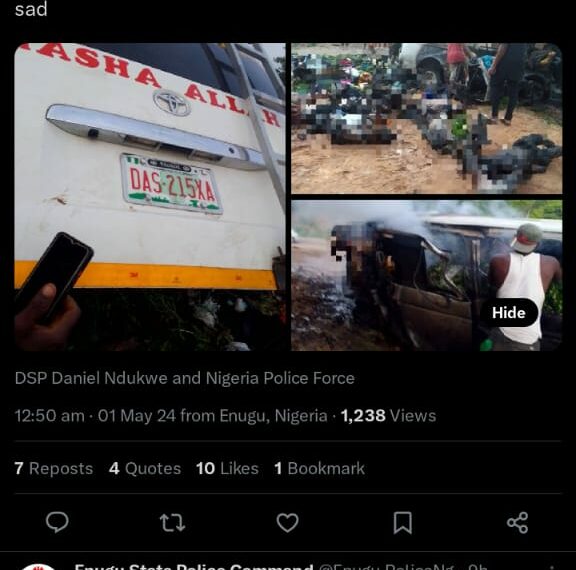576x570 pixels.
Task: Like the post with the heart icon
Action: coord(287,523)
